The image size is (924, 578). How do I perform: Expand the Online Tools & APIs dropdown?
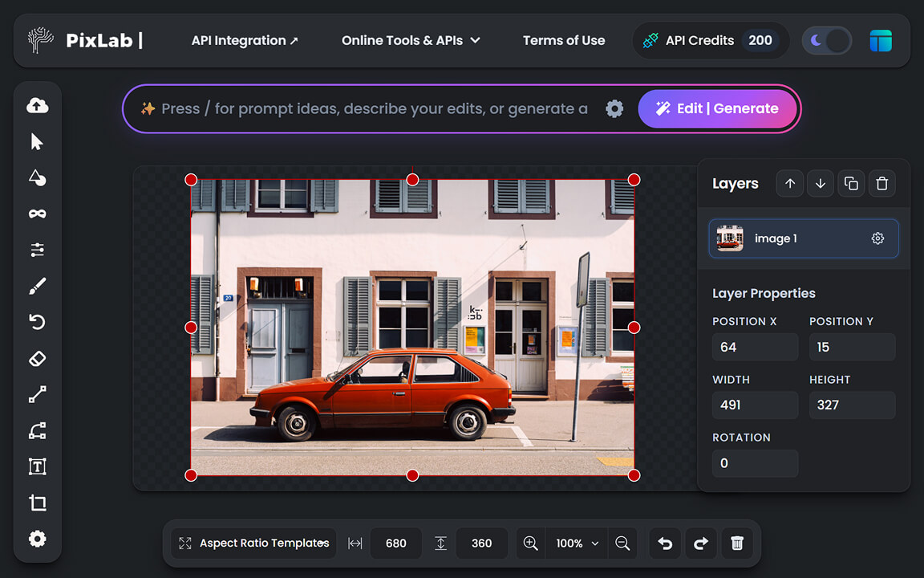411,40
